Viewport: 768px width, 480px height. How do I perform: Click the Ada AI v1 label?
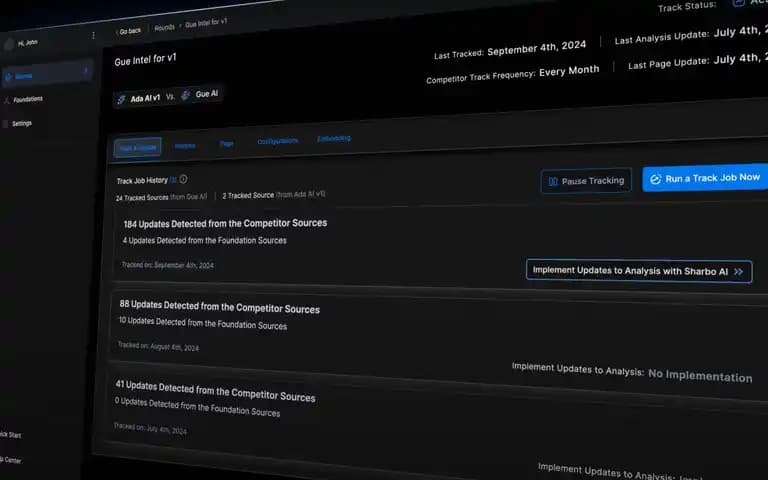tap(145, 98)
